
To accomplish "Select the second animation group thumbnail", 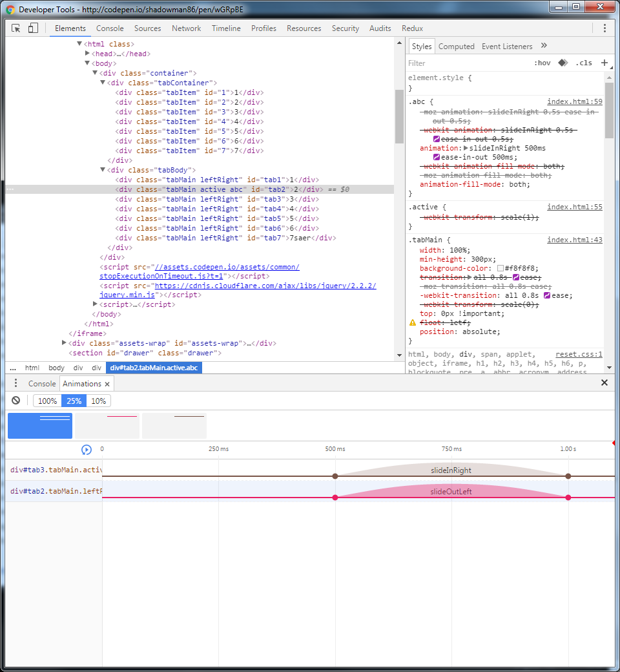I will click(107, 426).
